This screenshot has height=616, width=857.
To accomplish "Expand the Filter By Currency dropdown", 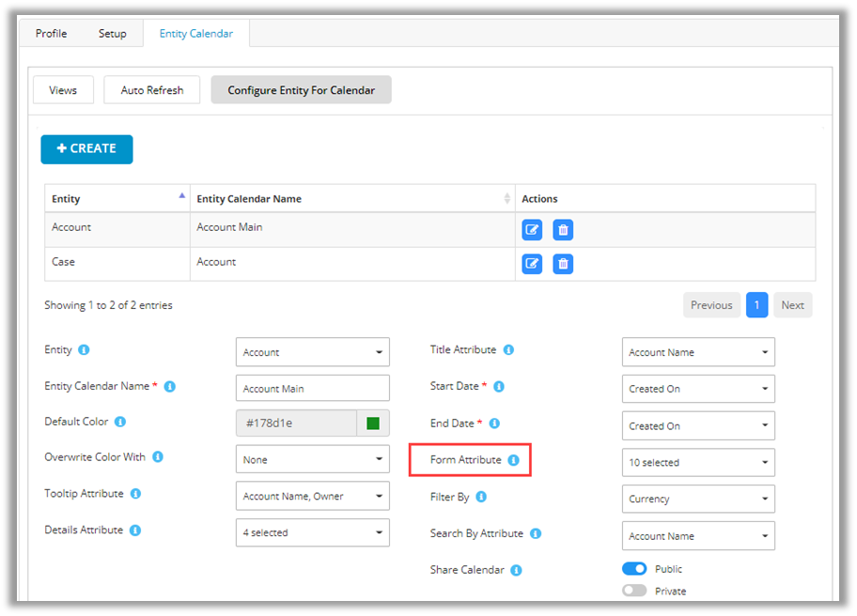I will click(698, 499).
